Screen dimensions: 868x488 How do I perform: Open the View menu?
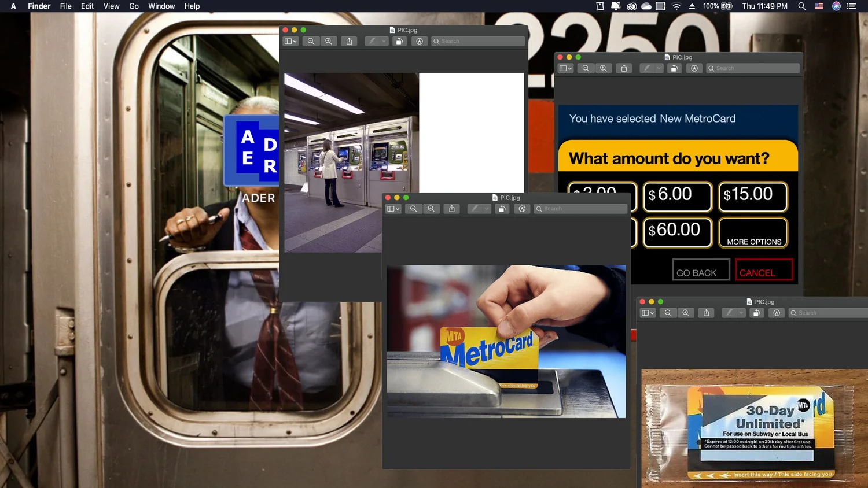111,6
